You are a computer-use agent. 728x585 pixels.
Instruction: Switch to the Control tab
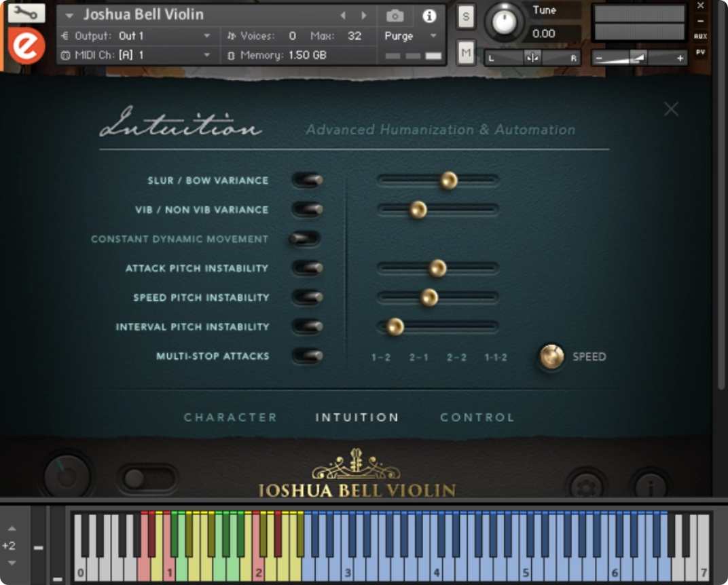click(477, 417)
